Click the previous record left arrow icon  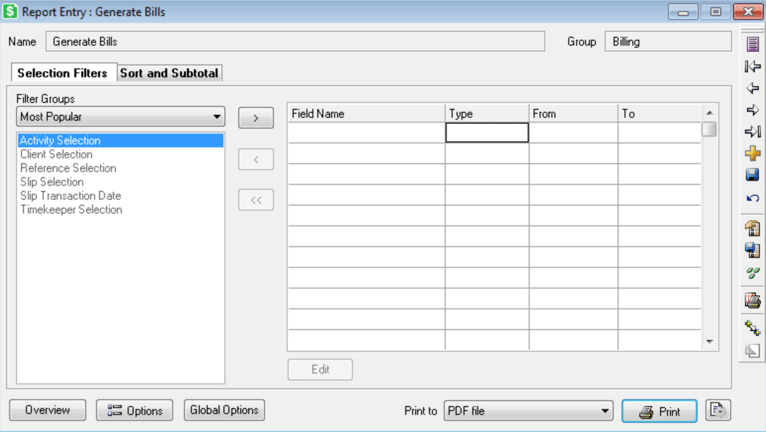(x=752, y=88)
